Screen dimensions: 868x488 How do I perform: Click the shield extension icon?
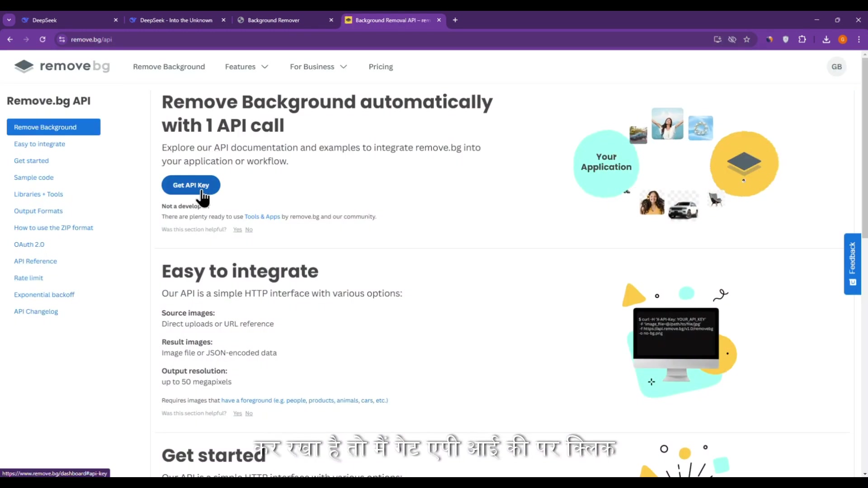point(786,39)
